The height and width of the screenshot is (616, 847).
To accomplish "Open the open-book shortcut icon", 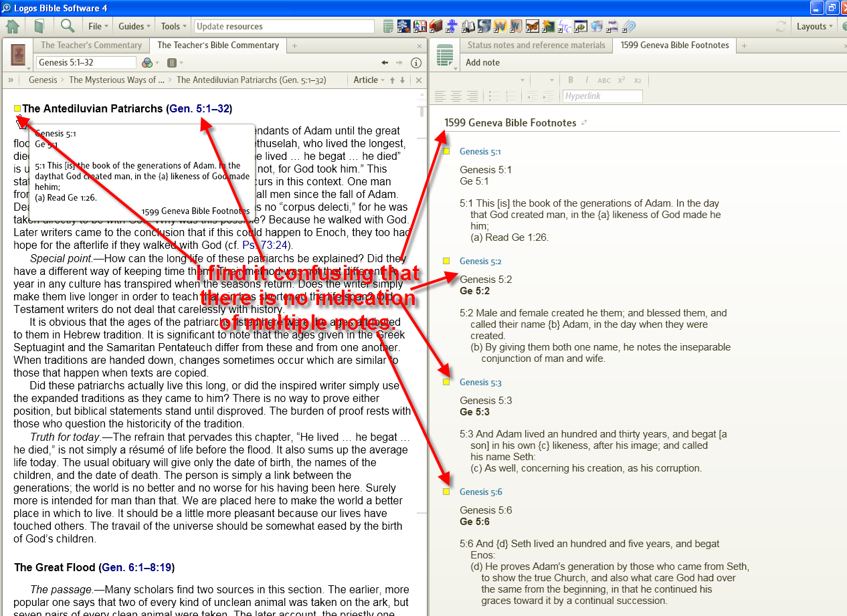I will pyautogui.click(x=468, y=27).
